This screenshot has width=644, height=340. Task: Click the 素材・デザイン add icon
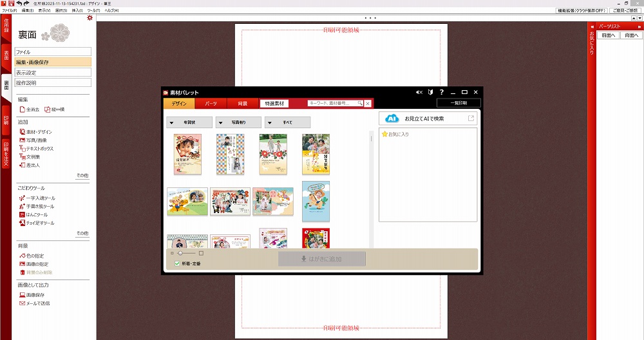pyautogui.click(x=22, y=132)
